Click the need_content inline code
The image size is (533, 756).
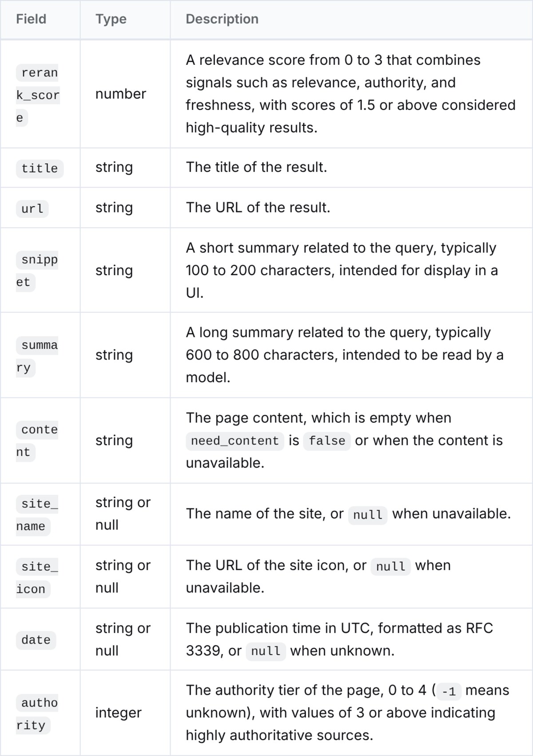coord(235,441)
